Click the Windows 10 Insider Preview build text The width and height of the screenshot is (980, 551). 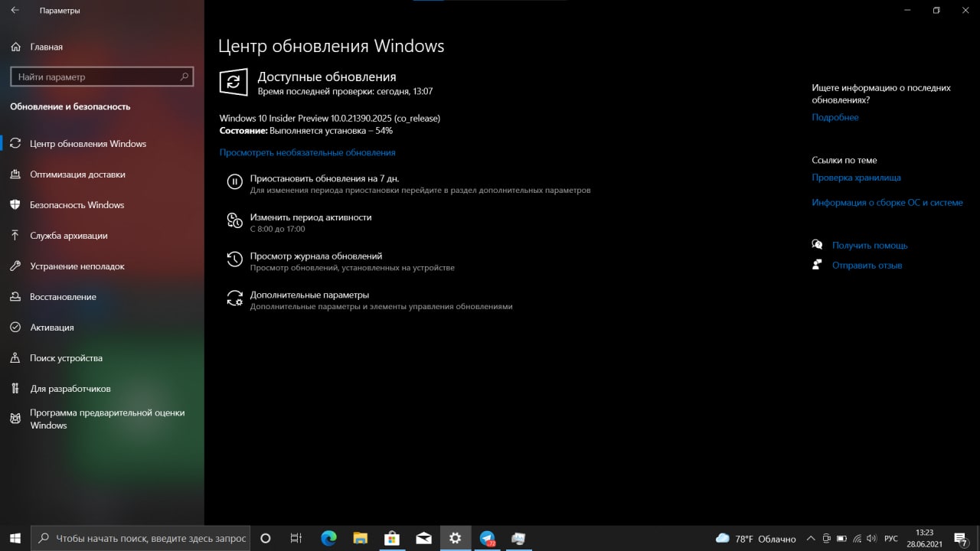pyautogui.click(x=329, y=118)
